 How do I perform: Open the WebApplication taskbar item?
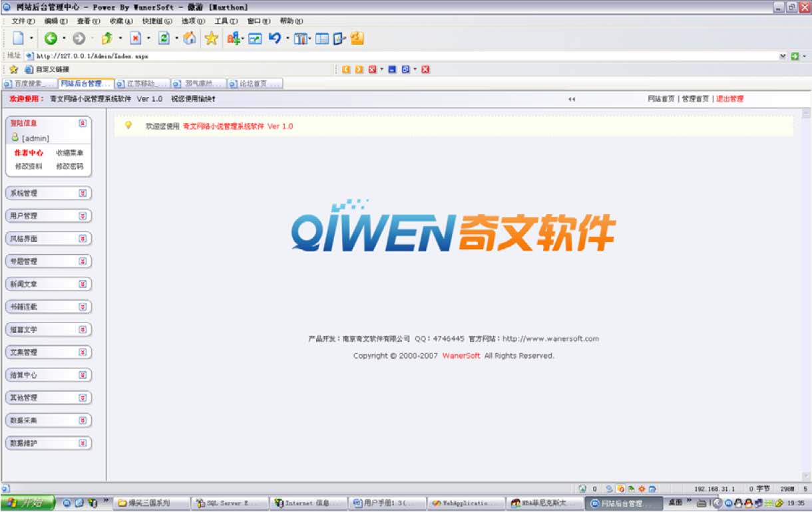tap(465, 503)
